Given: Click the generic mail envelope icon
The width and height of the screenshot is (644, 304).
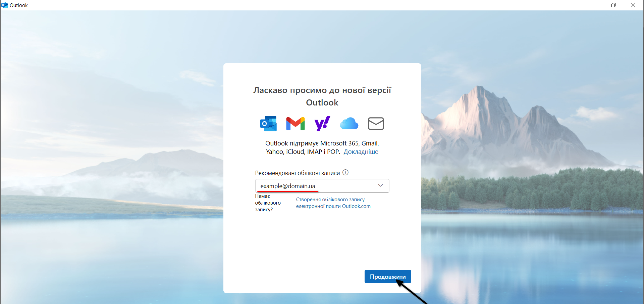Looking at the screenshot, I should [x=376, y=124].
